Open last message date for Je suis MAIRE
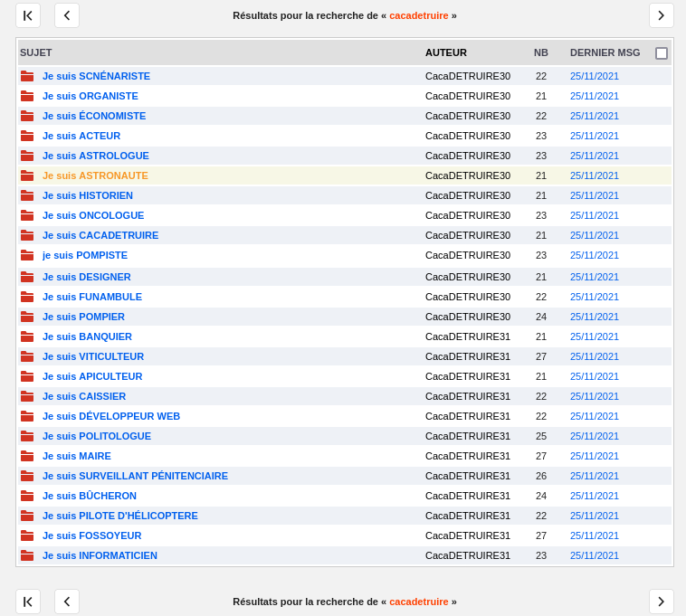This screenshot has width=686, height=616. 595,456
